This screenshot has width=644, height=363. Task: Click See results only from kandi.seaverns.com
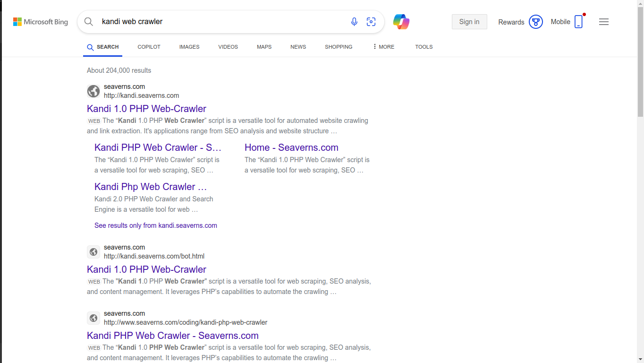156,225
